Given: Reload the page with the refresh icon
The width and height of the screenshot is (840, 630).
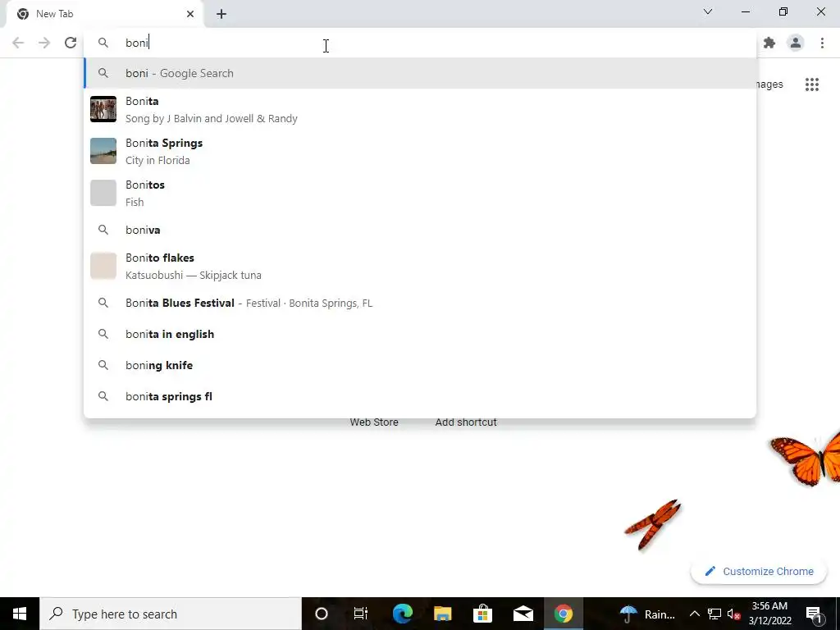Looking at the screenshot, I should click(71, 43).
